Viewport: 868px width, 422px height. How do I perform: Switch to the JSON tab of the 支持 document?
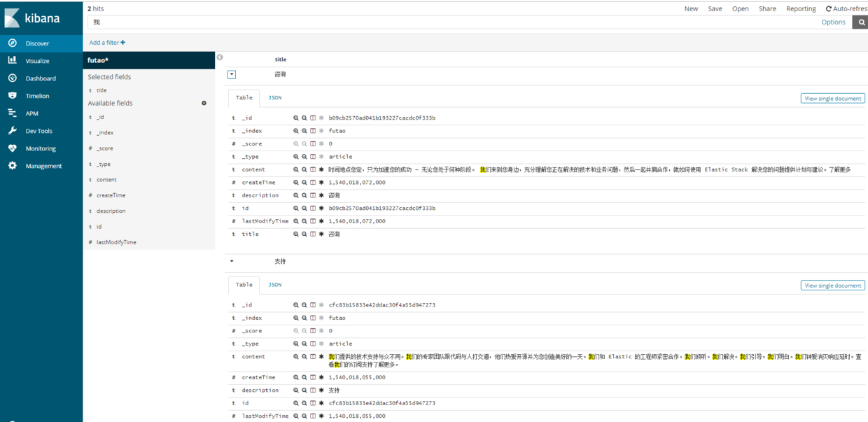[275, 285]
